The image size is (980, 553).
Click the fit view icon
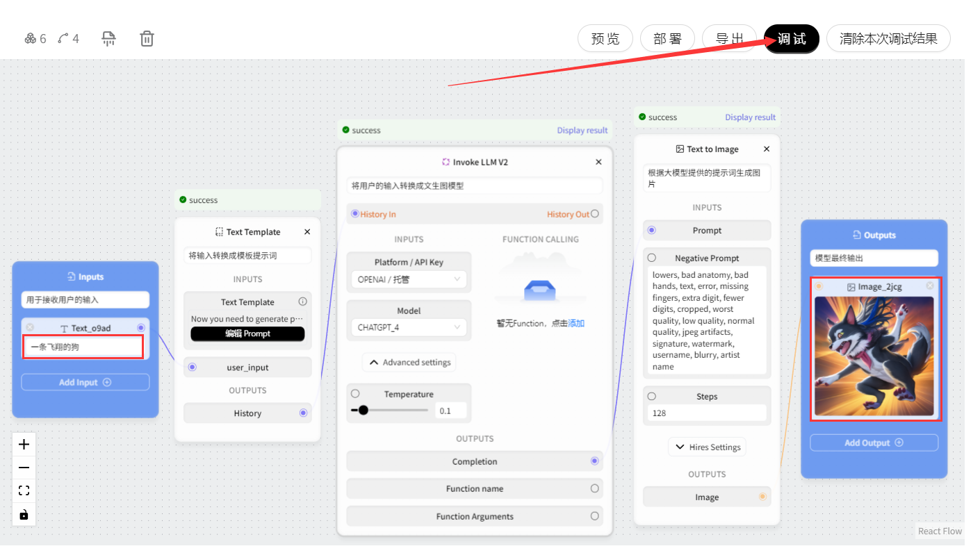[x=24, y=491]
